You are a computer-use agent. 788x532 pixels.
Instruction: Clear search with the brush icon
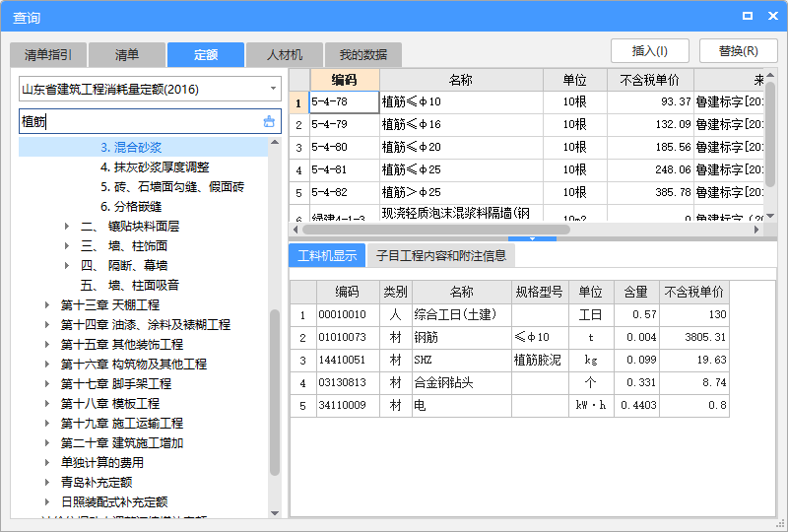coord(269,122)
